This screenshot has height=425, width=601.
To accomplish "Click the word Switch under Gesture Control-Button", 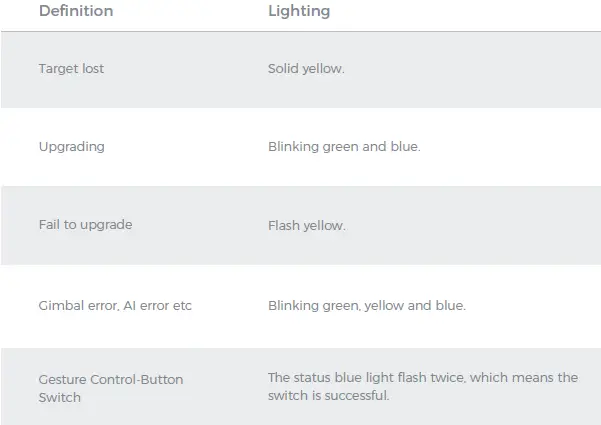I will pyautogui.click(x=59, y=397).
